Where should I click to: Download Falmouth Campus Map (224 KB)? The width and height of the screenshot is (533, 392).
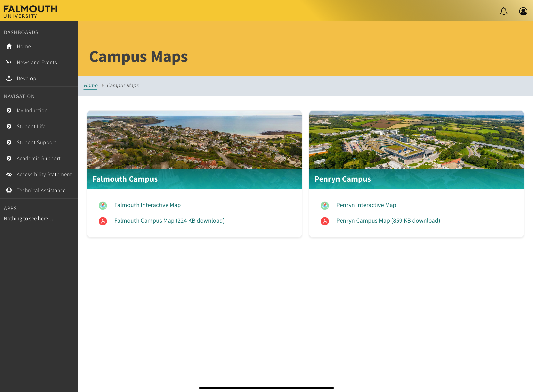coord(169,221)
